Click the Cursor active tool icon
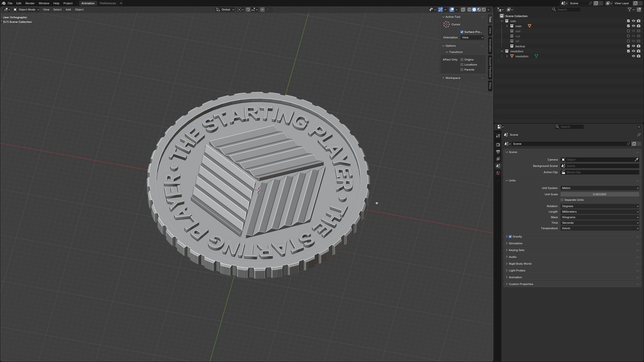 click(447, 25)
